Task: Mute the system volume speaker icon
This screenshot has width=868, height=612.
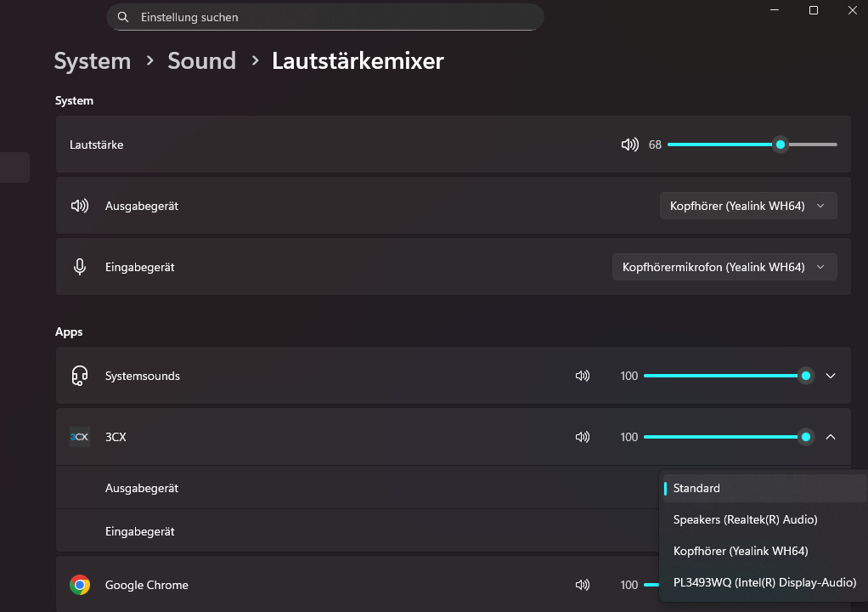Action: 629,144
